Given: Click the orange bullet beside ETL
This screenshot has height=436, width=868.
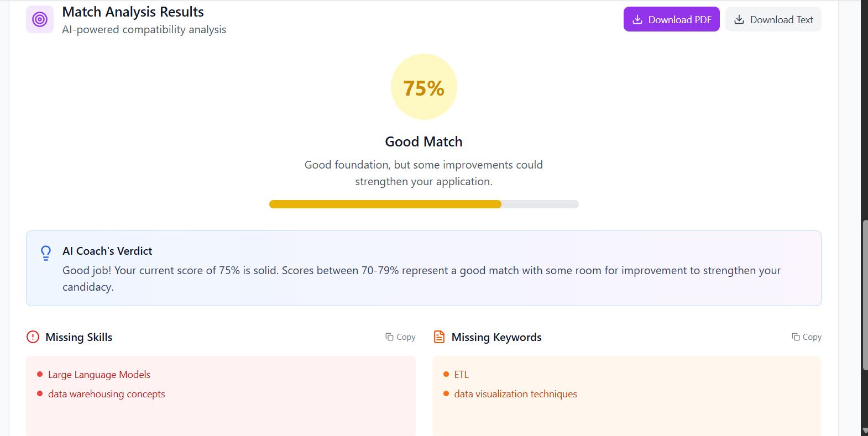Looking at the screenshot, I should click(x=446, y=374).
